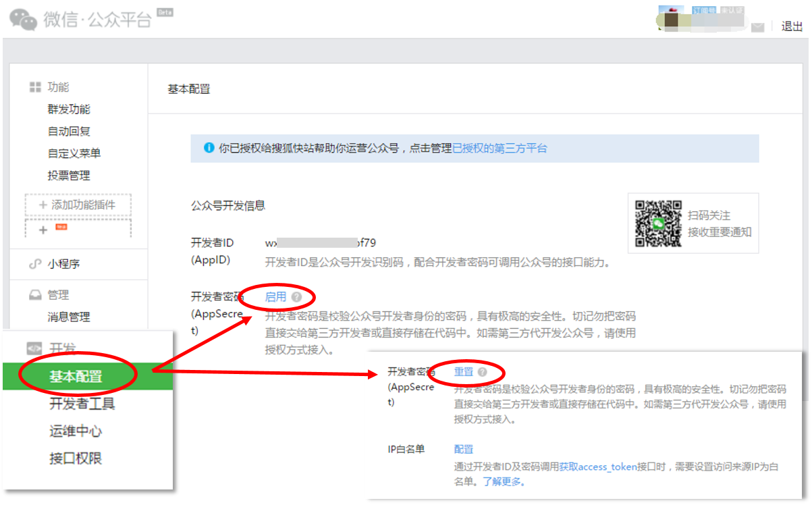The height and width of the screenshot is (505, 812).
Task: Click the blue info icon in notice banner
Action: pos(209,149)
